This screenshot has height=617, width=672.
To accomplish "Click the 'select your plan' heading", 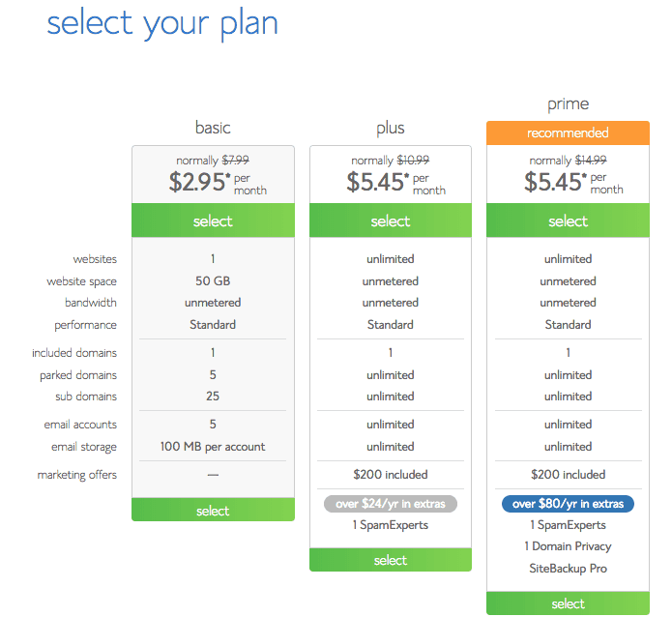I will 162,23.
